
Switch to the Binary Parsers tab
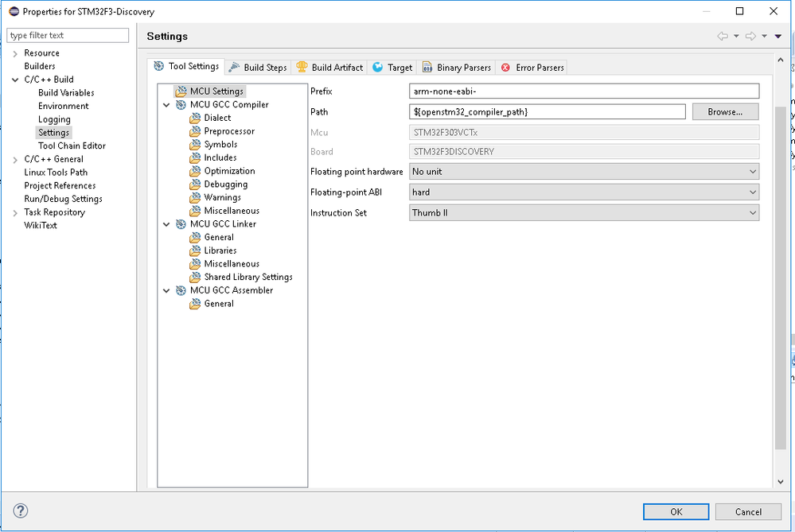point(456,68)
